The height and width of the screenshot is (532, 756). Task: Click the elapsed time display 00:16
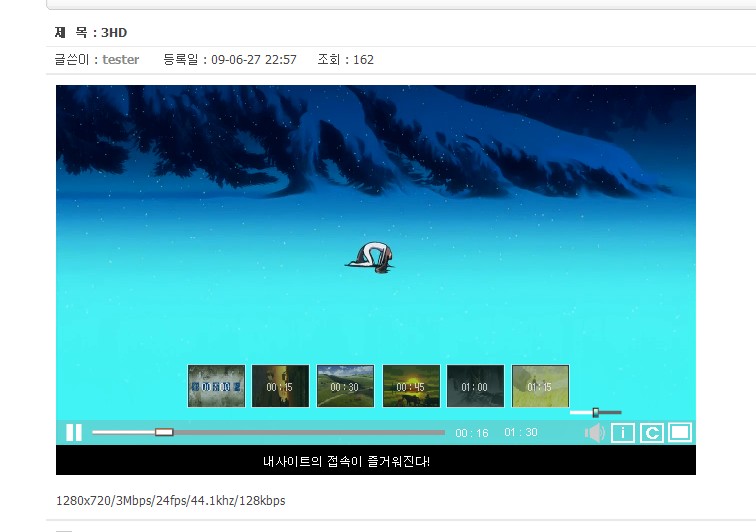coord(472,433)
